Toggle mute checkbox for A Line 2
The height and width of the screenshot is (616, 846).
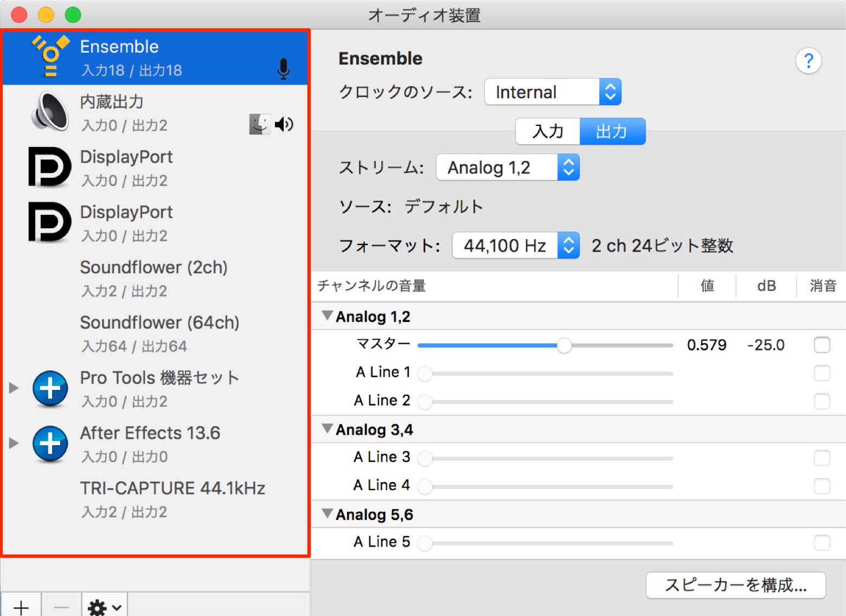tap(822, 401)
